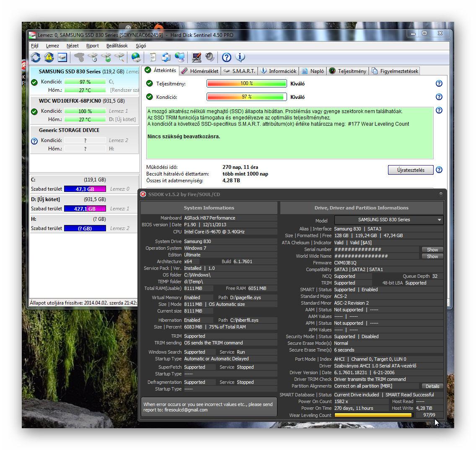Select SAMSUNG SSD 830 Series in the disk list
This screenshot has width=476, height=450.
pos(84,80)
